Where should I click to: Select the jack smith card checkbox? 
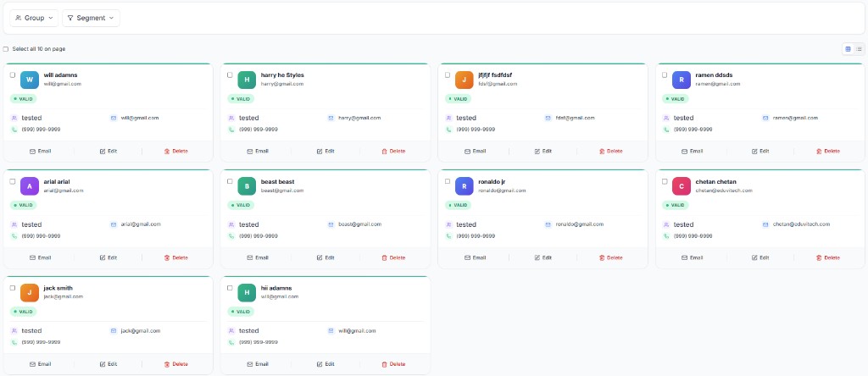13,288
